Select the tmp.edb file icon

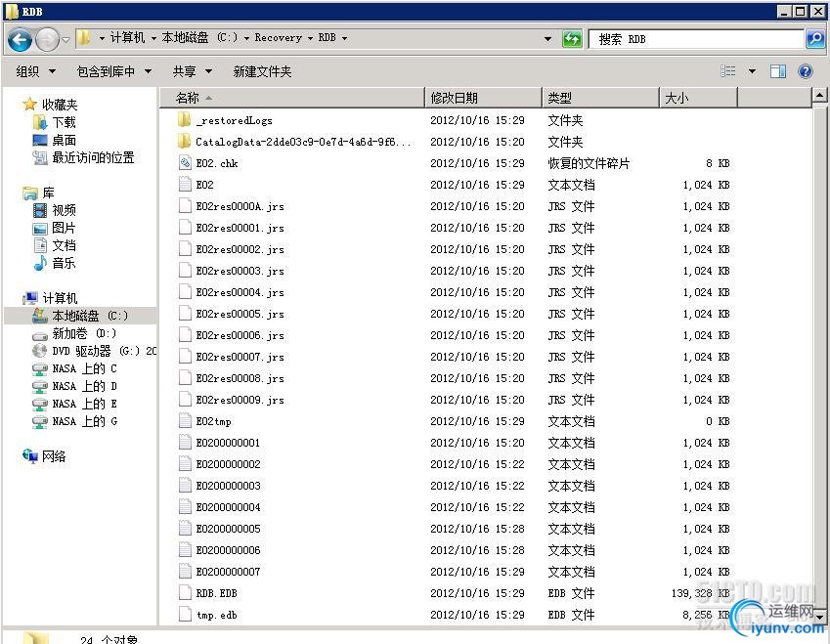pos(185,615)
